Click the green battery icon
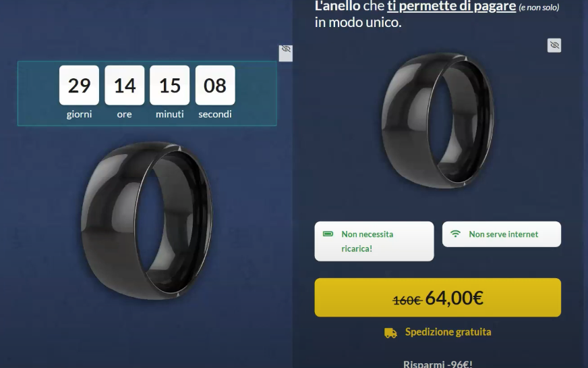This screenshot has height=368, width=588. click(328, 234)
